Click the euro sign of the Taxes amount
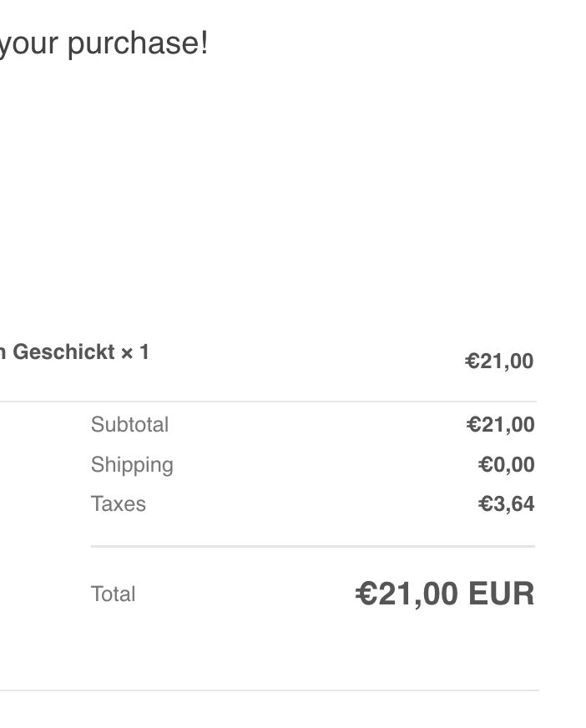The height and width of the screenshot is (728, 586). coord(485,504)
